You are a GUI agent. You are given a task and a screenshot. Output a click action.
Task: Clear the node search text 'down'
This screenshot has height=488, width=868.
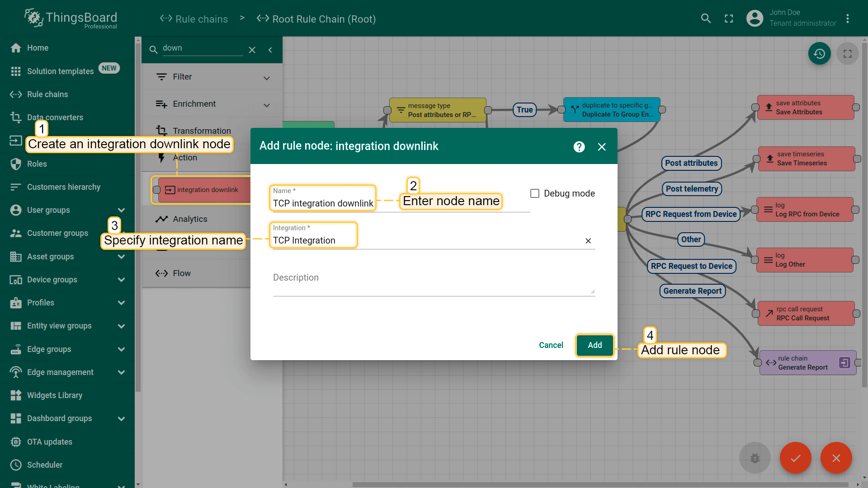(252, 50)
